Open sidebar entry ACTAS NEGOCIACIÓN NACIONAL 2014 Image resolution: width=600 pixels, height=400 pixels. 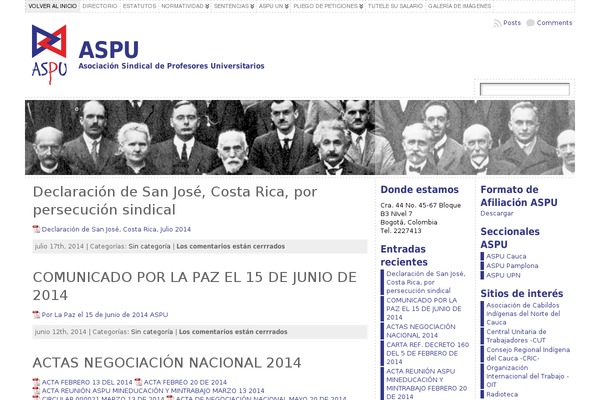421,331
